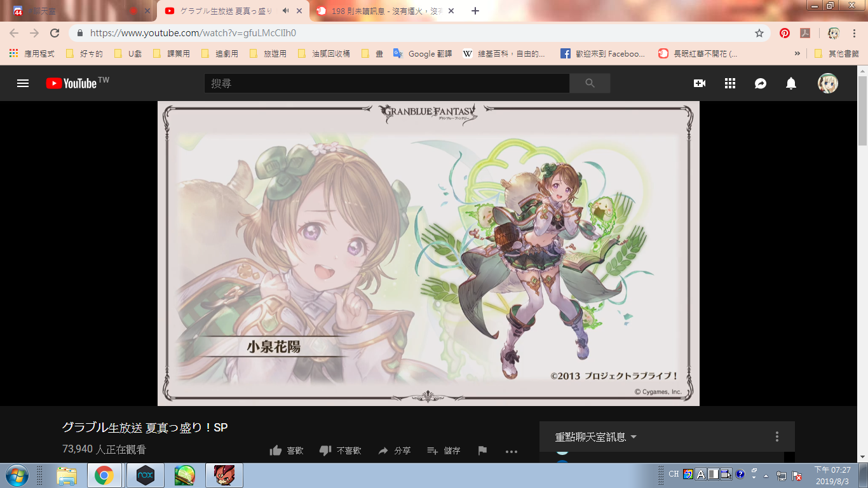Open File Explorer from the taskbar
The height and width of the screenshot is (488, 868).
67,475
